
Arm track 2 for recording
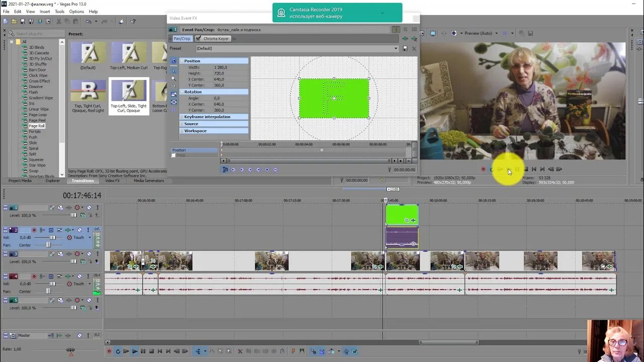pos(34,230)
